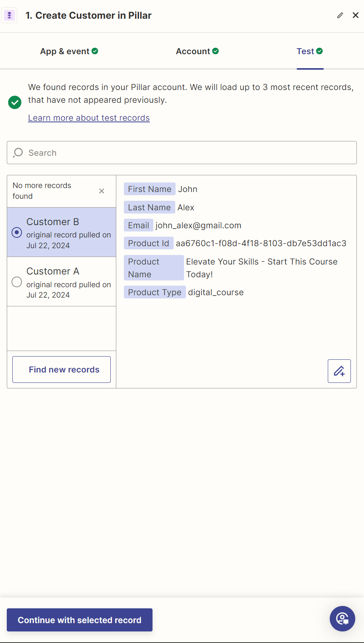Dismiss the 'No more records found' notice
Image resolution: width=364 pixels, height=643 pixels.
point(102,191)
